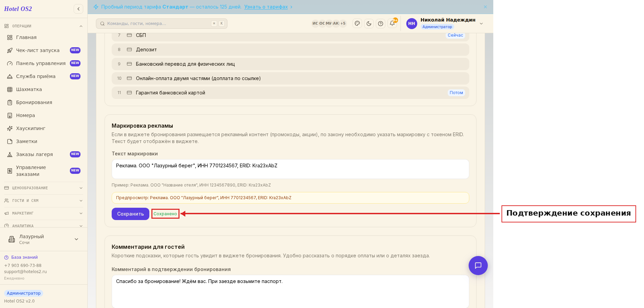Screen dimensions: 644x308
Task: Click the Управление заказами receipt icon
Action: click(10, 171)
